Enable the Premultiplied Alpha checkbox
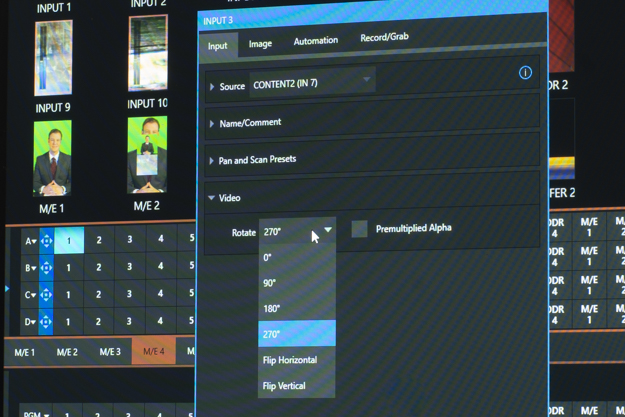This screenshot has height=417, width=625. point(359,229)
